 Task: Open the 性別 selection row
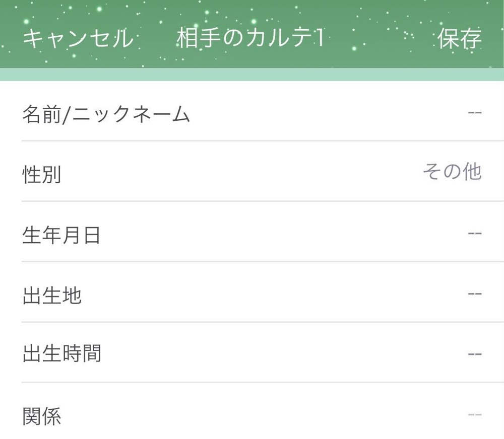pyautogui.click(x=252, y=171)
